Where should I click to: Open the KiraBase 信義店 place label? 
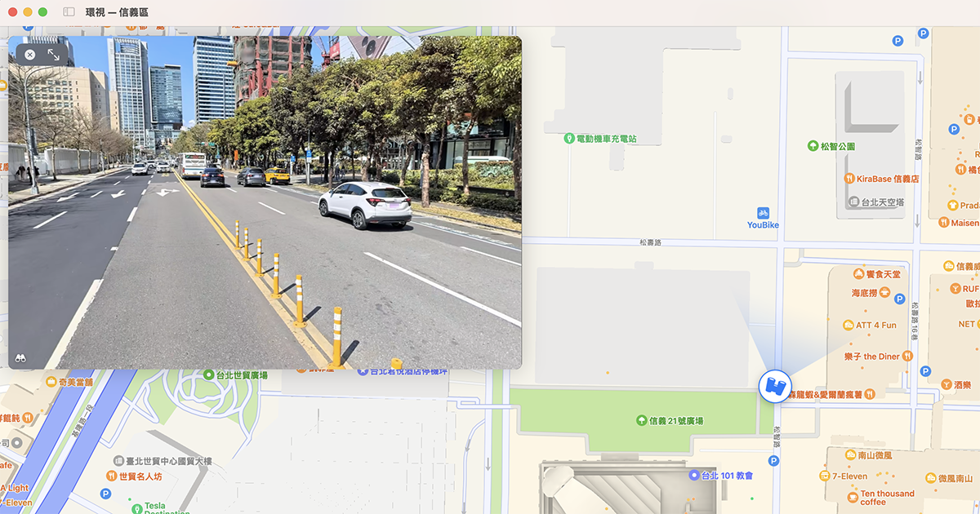pyautogui.click(x=848, y=176)
